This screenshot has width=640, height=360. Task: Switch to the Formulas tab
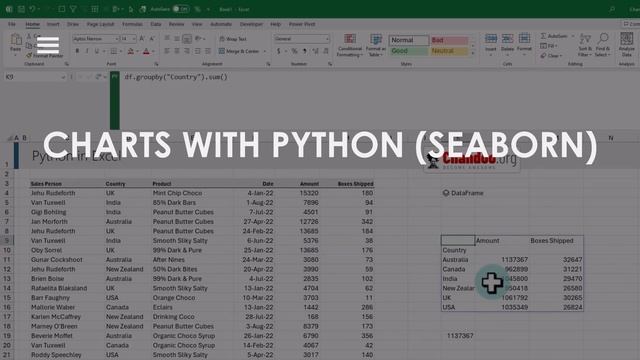pos(133,24)
